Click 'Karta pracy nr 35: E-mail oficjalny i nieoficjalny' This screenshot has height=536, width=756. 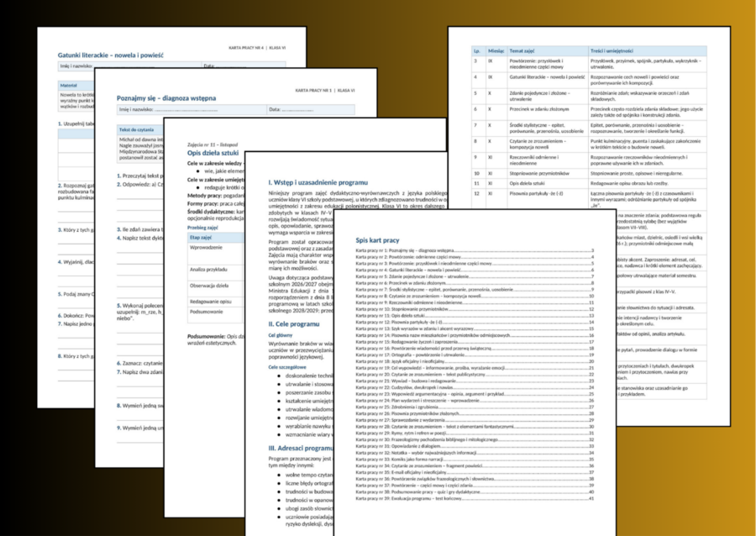pos(475,472)
